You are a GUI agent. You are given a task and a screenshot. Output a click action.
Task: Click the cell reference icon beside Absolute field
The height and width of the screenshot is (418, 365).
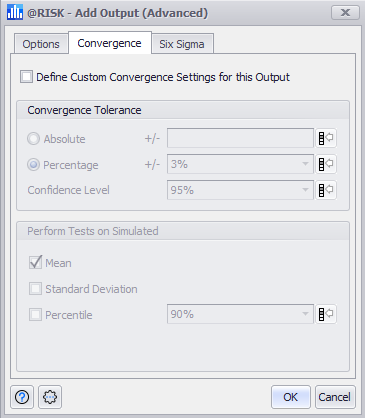(x=326, y=138)
